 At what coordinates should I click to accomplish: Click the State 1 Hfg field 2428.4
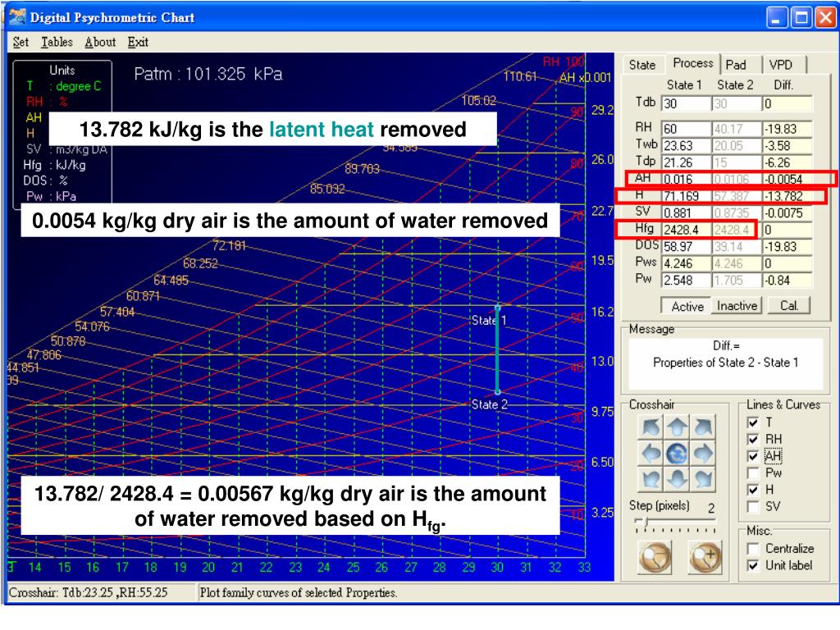(687, 230)
